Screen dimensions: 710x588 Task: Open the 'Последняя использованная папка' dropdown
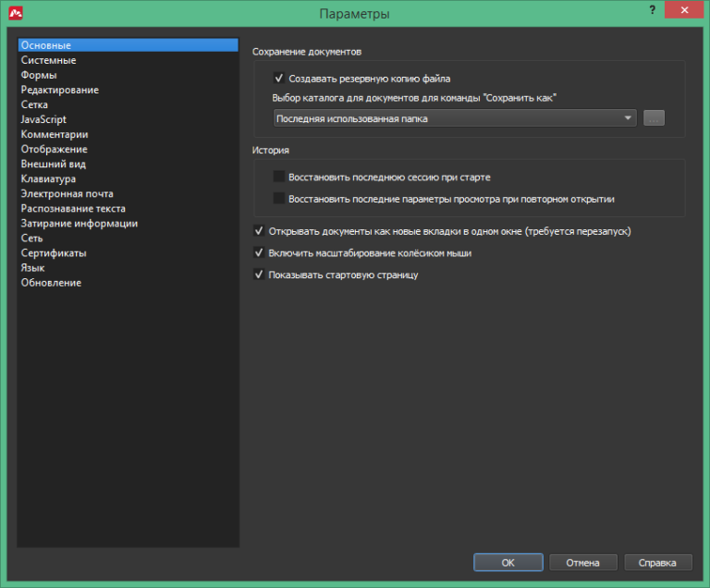[455, 118]
